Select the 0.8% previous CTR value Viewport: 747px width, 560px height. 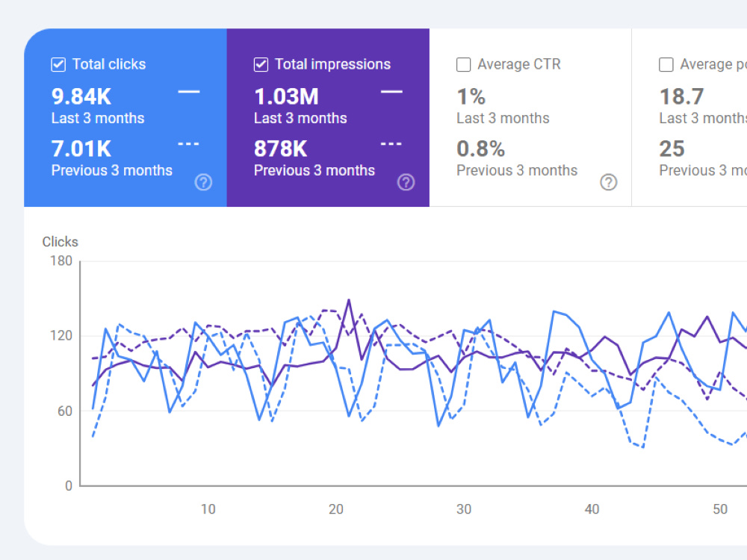coord(480,149)
